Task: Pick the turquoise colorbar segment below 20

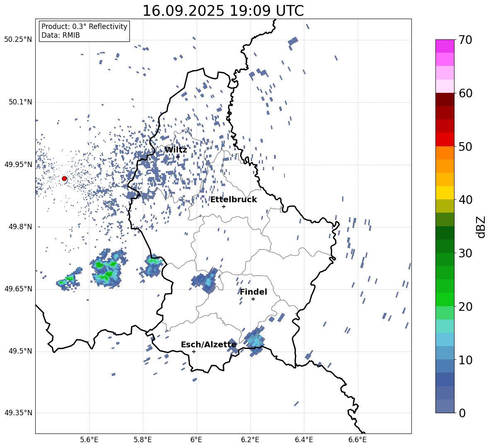Action: pyautogui.click(x=445, y=326)
